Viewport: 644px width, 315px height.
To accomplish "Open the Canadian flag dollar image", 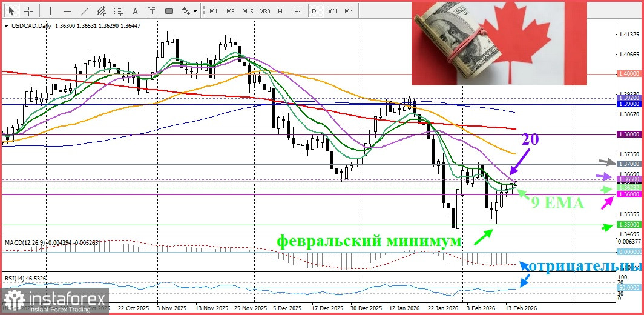I will click(499, 43).
